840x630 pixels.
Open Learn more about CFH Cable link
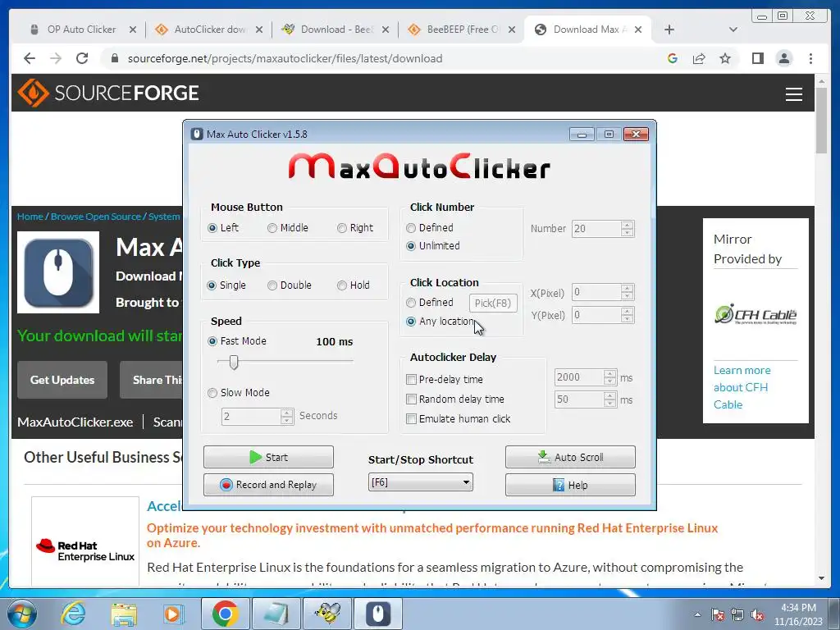point(742,387)
